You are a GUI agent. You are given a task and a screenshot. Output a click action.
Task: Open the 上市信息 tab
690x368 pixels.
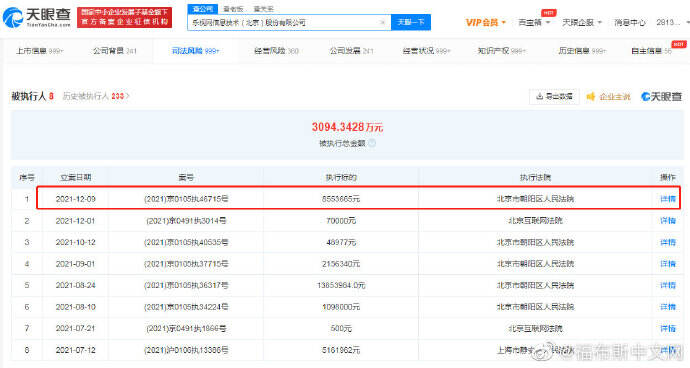click(40, 51)
